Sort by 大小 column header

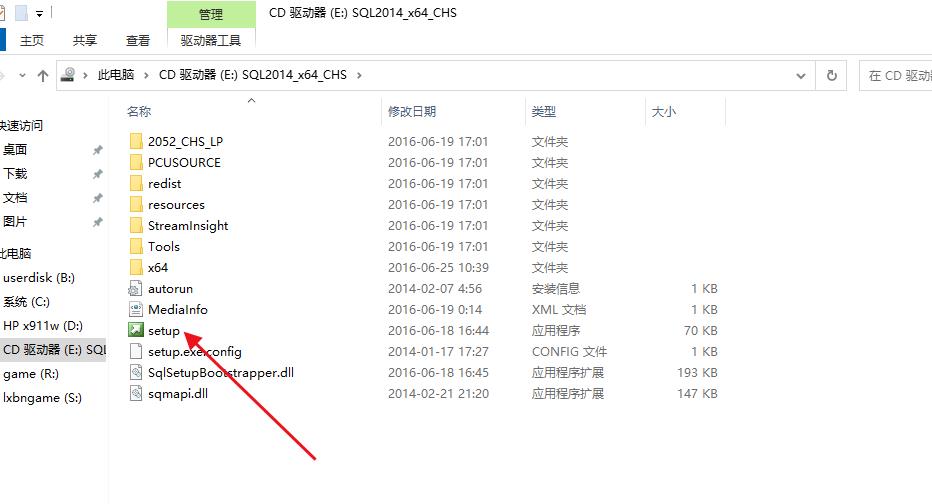(x=664, y=112)
